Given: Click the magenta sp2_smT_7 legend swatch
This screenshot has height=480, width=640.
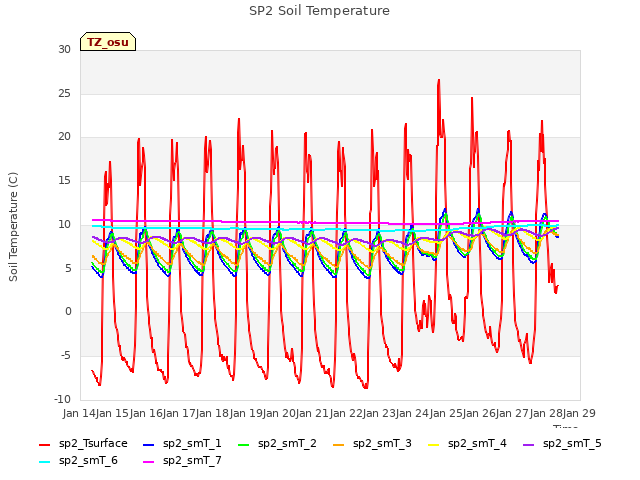Looking at the screenshot, I should (149, 462).
